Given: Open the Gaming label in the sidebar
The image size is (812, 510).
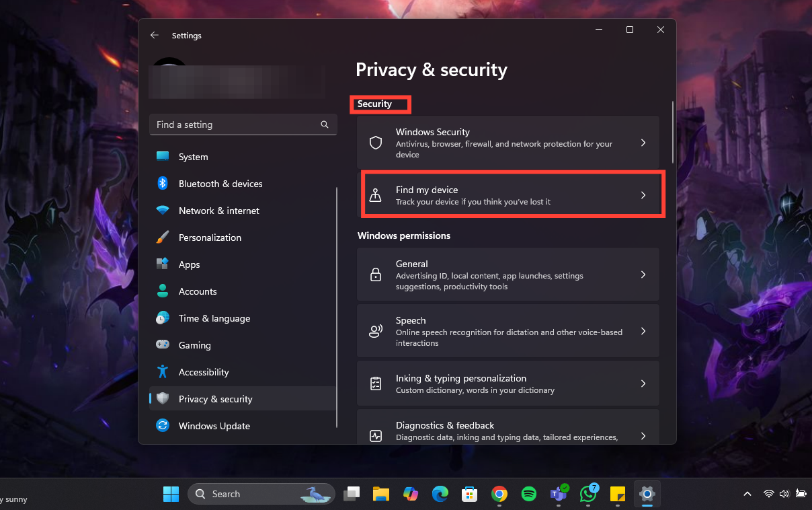Looking at the screenshot, I should coord(195,345).
